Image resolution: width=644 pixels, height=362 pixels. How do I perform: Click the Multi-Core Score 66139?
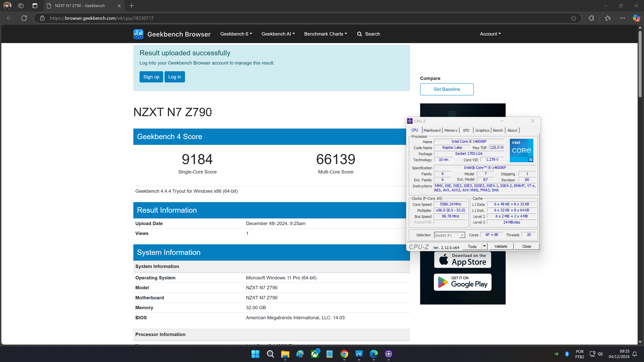335,159
